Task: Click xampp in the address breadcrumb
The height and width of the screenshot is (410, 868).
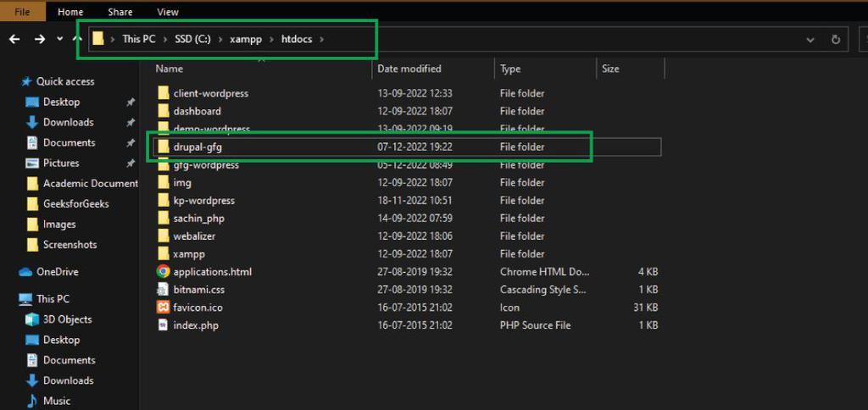Action: (246, 39)
